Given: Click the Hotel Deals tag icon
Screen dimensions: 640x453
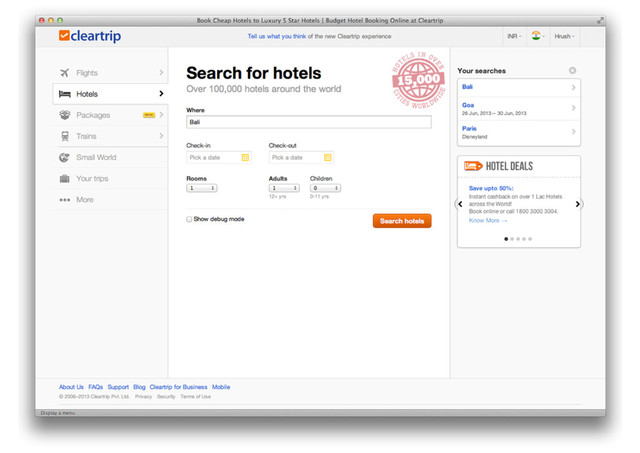Looking at the screenshot, I should tap(473, 166).
